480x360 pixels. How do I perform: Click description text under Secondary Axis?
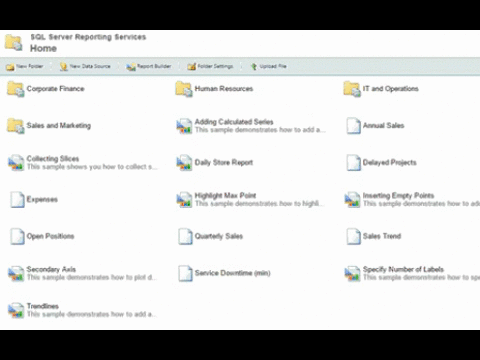91,277
